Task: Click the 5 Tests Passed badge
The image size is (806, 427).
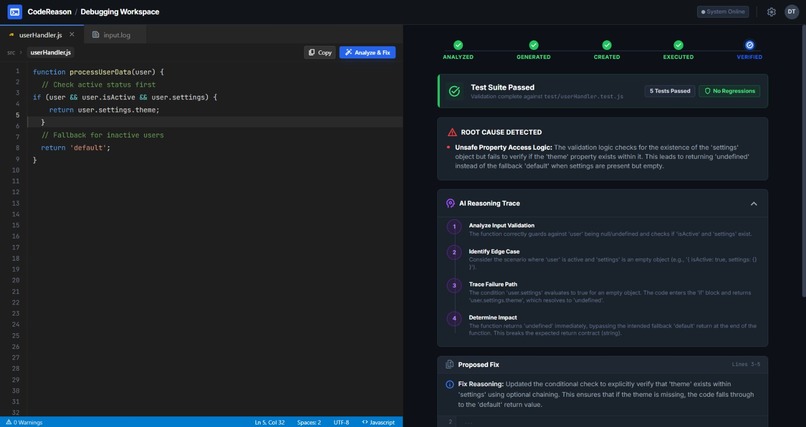Action: pos(670,91)
